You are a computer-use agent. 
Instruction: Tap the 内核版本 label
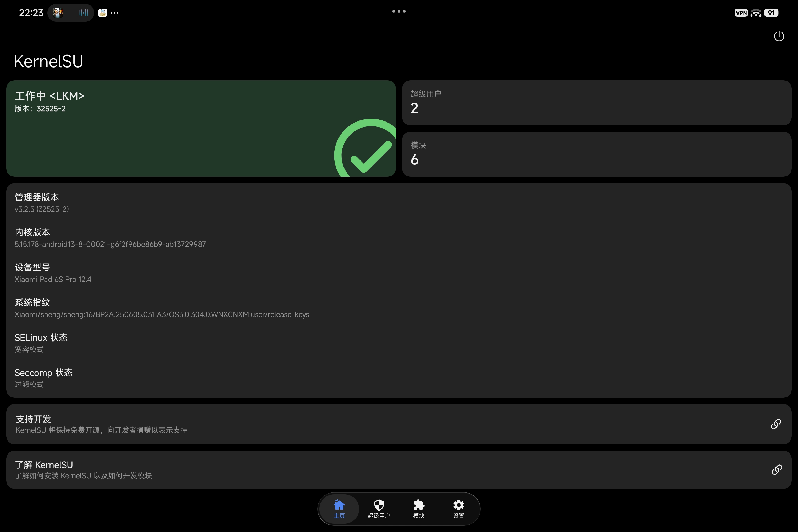coord(32,232)
